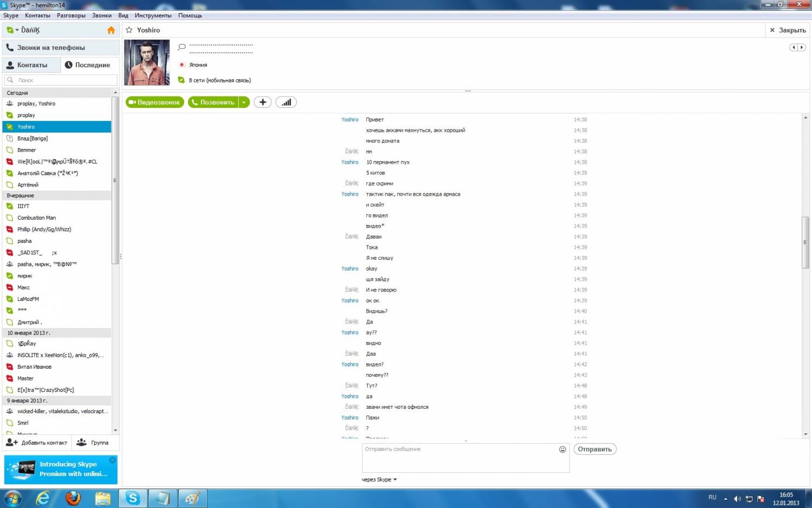Switch to the Последние tab

tap(87, 65)
